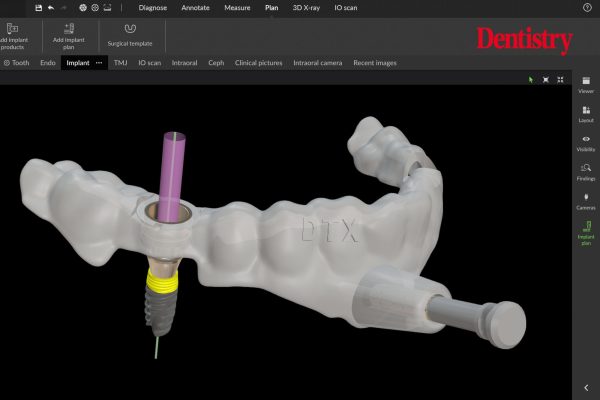Select the Implant plan sidebar icon

coord(585,231)
